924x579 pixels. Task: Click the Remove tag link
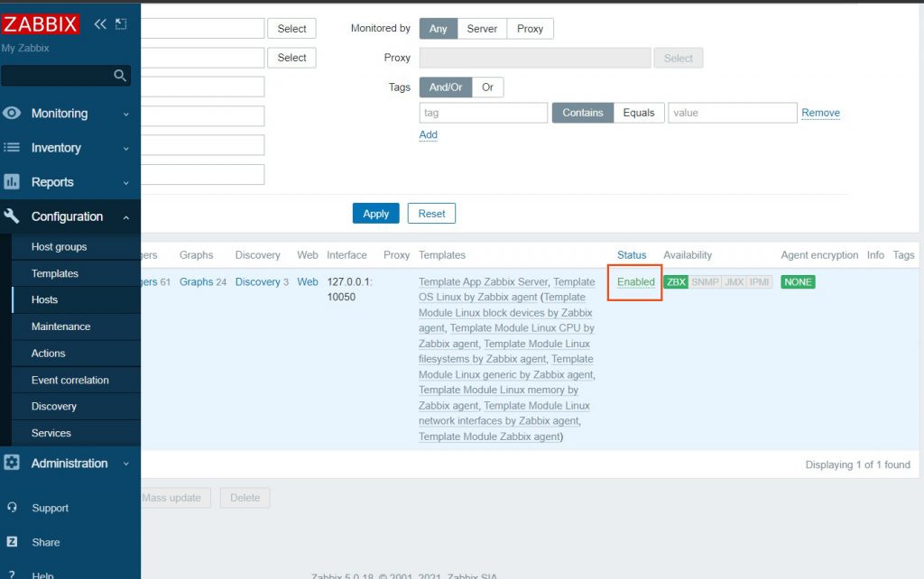pyautogui.click(x=820, y=113)
